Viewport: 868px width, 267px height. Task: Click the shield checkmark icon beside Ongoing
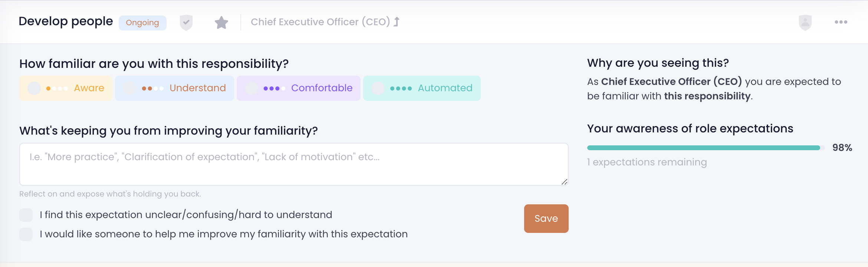186,23
